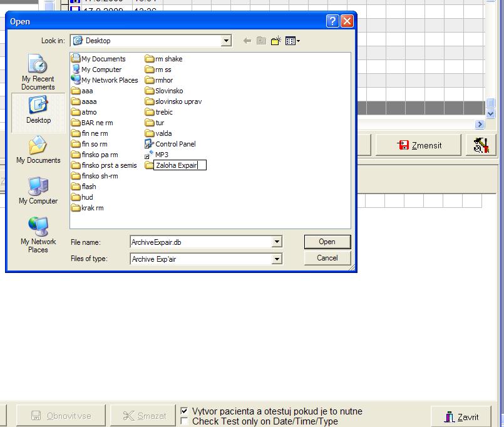
Task: Click the Zmensit button in background window
Action: pos(418,145)
